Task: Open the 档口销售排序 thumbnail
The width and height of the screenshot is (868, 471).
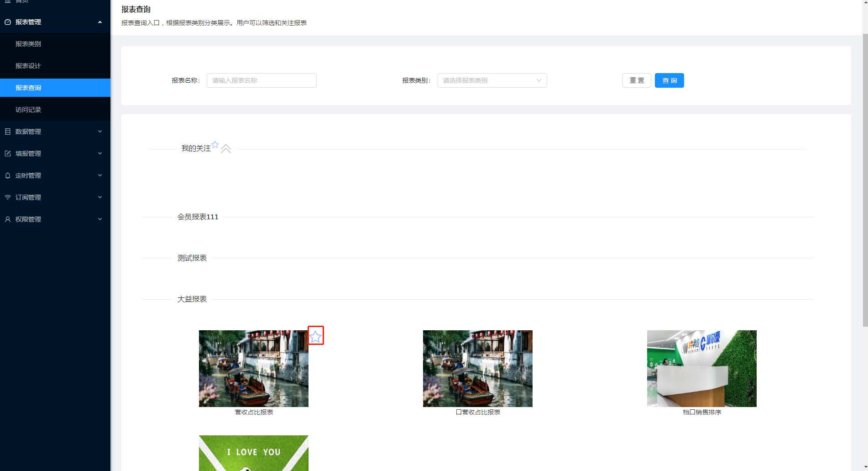Action: (702, 369)
